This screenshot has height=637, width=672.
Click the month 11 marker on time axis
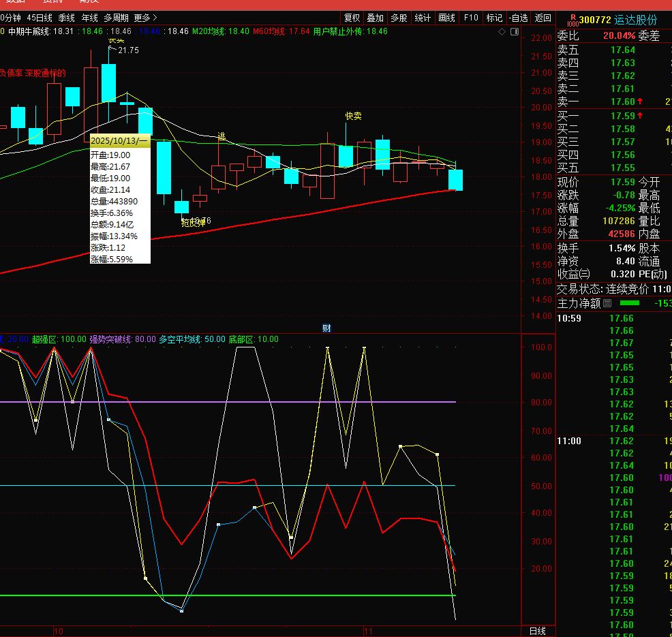[x=368, y=631]
